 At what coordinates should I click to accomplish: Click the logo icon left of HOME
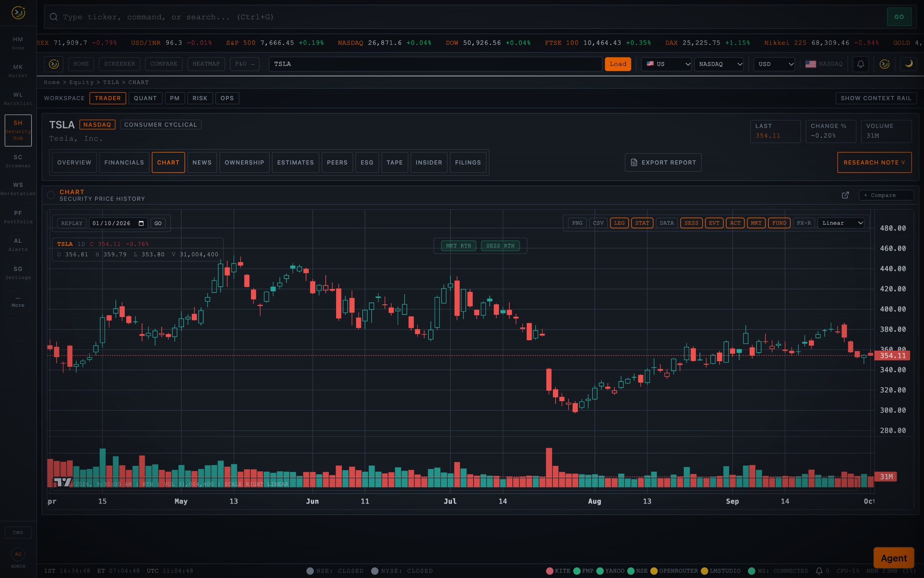(54, 64)
